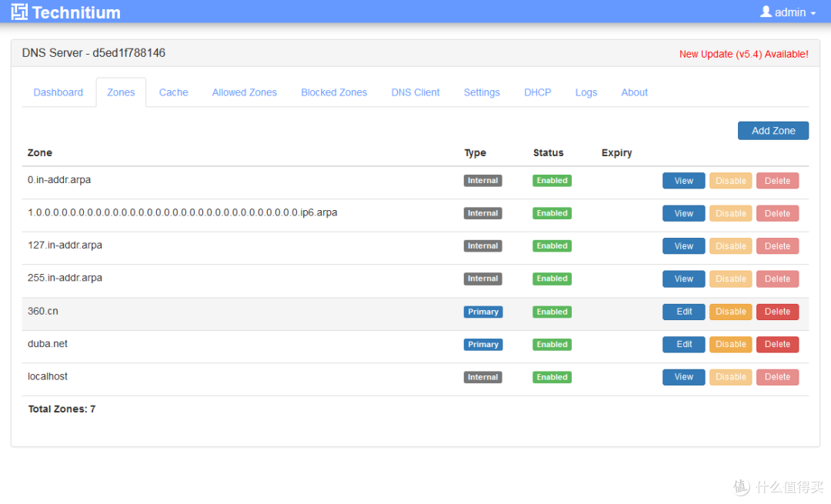Click the 0.in-addr.arpa zone name

tap(59, 179)
